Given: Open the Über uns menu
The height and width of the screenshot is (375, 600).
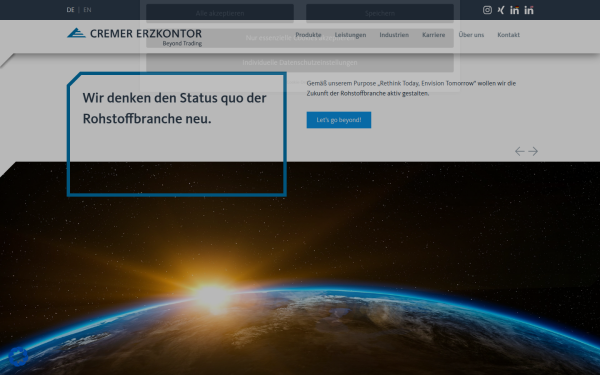Looking at the screenshot, I should 471,35.
